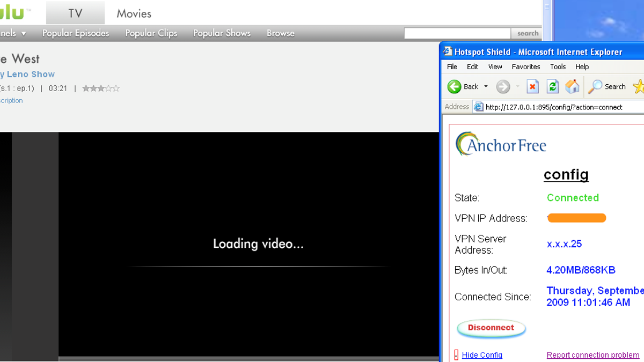644x362 pixels.
Task: Click the grey Forward arrow in Internet Explorer
Action: (503, 87)
